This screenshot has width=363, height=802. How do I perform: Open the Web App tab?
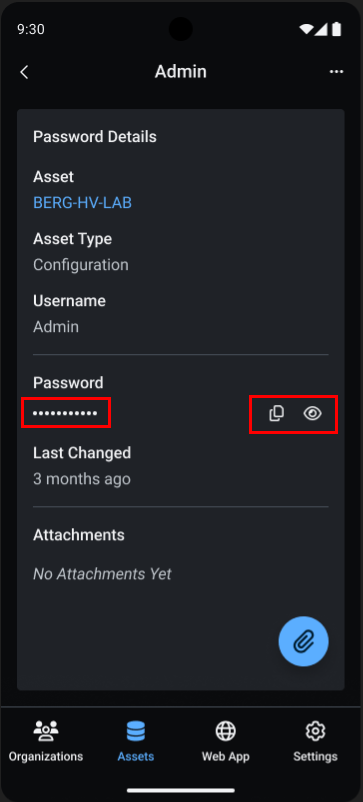(x=225, y=741)
